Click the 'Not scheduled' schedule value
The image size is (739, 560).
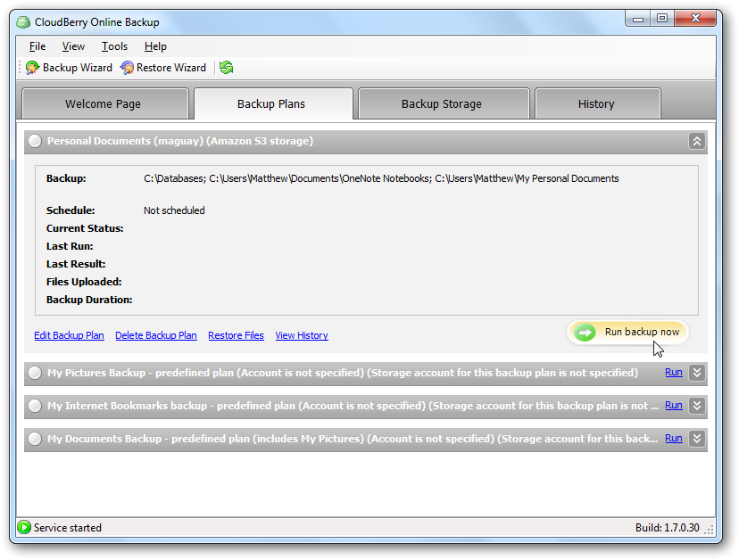[174, 210]
